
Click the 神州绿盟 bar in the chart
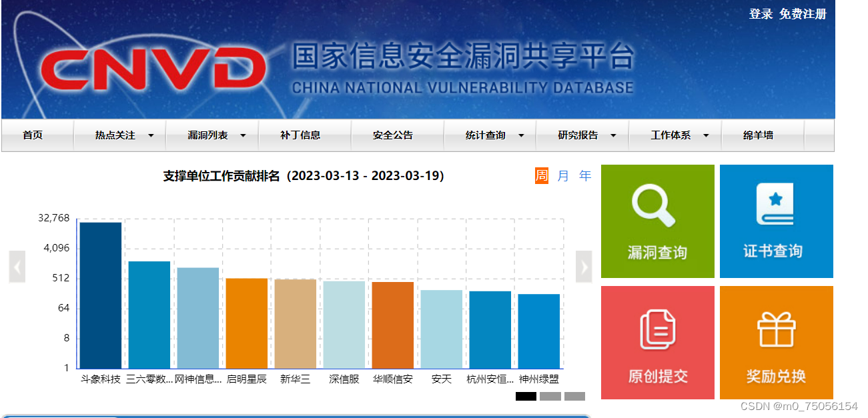(539, 331)
